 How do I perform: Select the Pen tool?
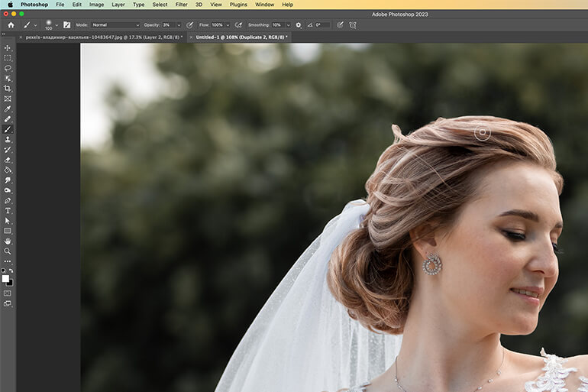[x=8, y=200]
